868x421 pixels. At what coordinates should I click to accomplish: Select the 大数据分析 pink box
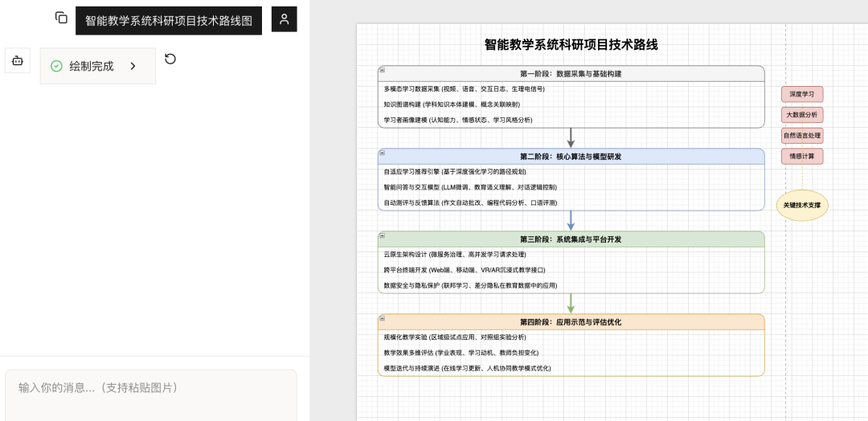pos(802,115)
